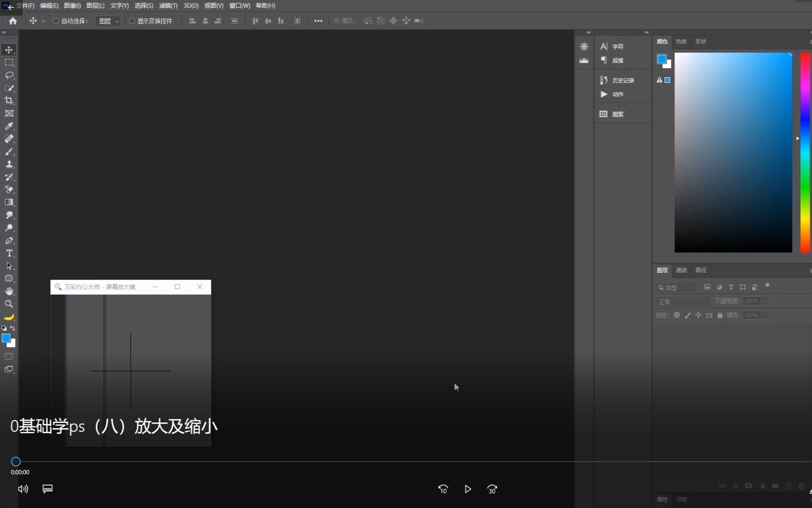Toggle lock transparent pixels icon
Image resolution: width=812 pixels, height=508 pixels.
tap(677, 315)
